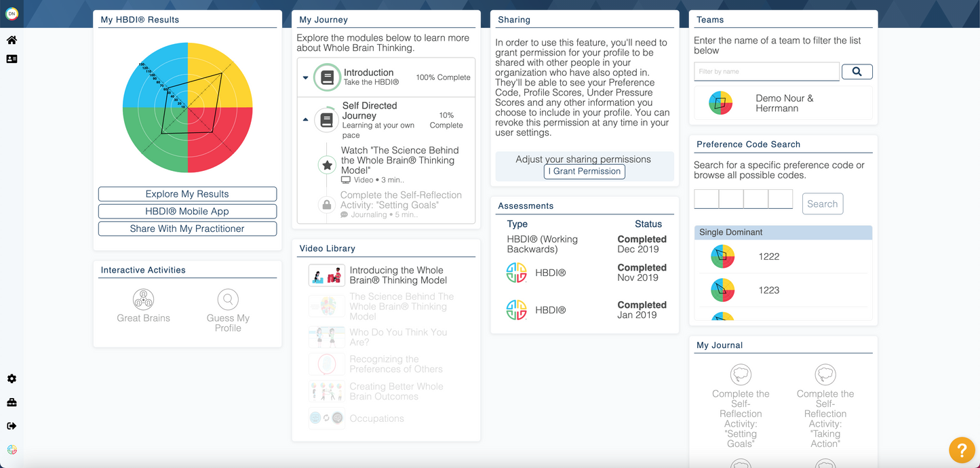Expand the Single Dominant code group
Viewport: 980px width, 468px height.
tap(783, 232)
